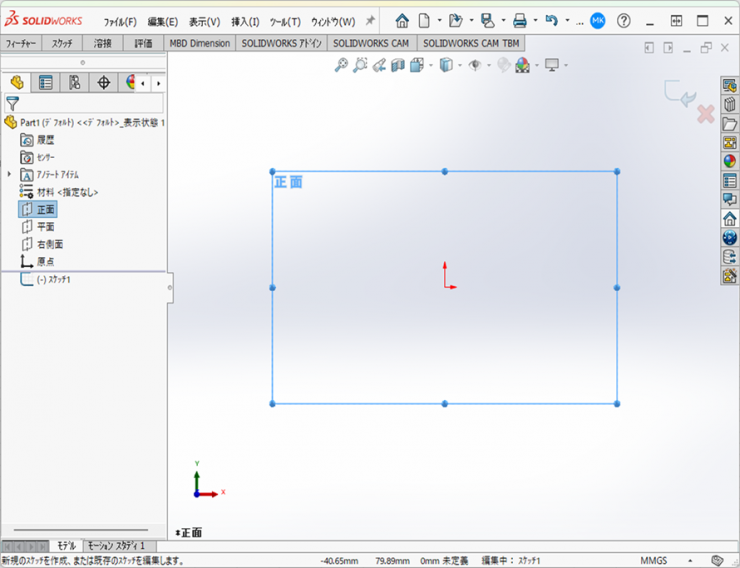Switch to the モーション スタディ 1 tab
The image size is (740, 568).
(x=115, y=545)
